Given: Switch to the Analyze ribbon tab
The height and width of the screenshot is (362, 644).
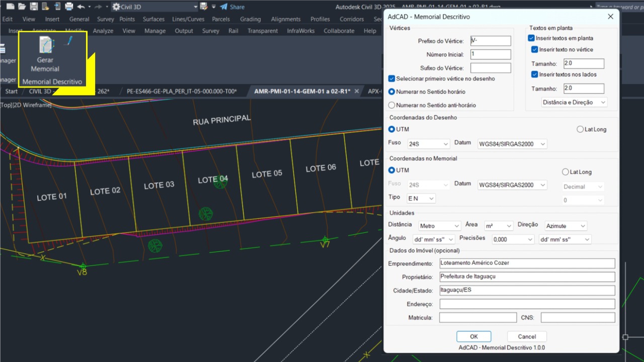Looking at the screenshot, I should click(x=103, y=31).
